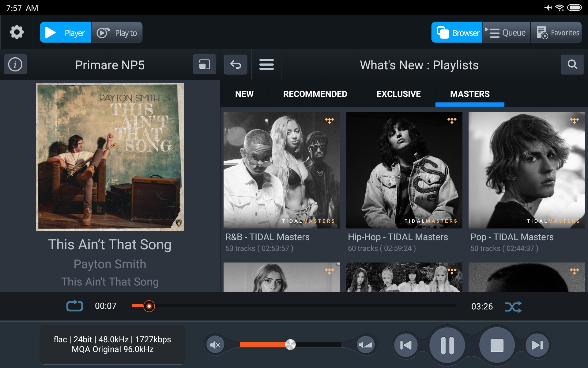The image size is (588, 368).
Task: Open the partially visible blonde woman playlist
Action: tap(282, 277)
